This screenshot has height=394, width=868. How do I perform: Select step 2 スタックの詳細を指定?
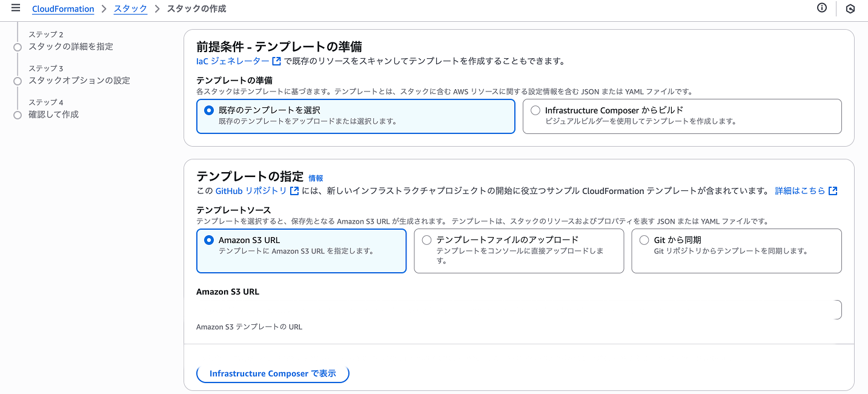[x=71, y=47]
